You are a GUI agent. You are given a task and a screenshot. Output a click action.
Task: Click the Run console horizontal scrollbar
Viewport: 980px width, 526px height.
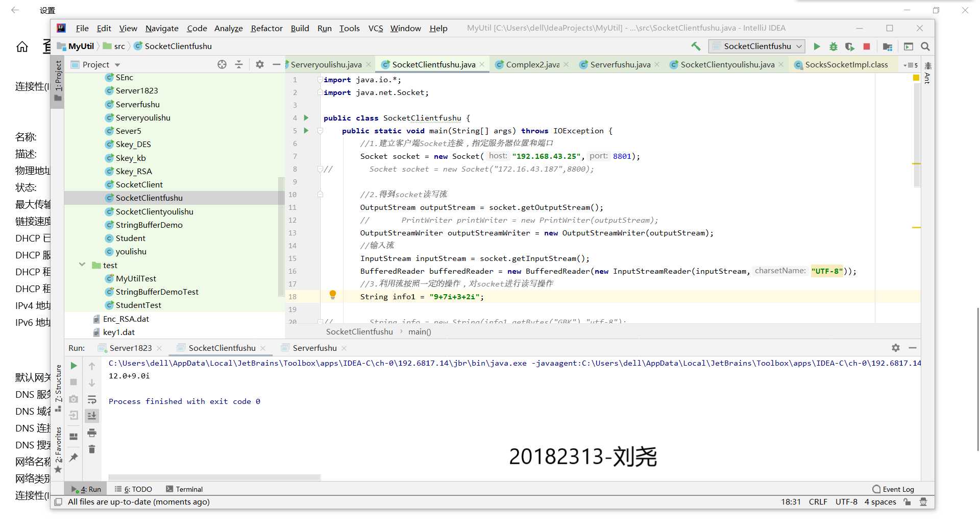click(x=214, y=477)
